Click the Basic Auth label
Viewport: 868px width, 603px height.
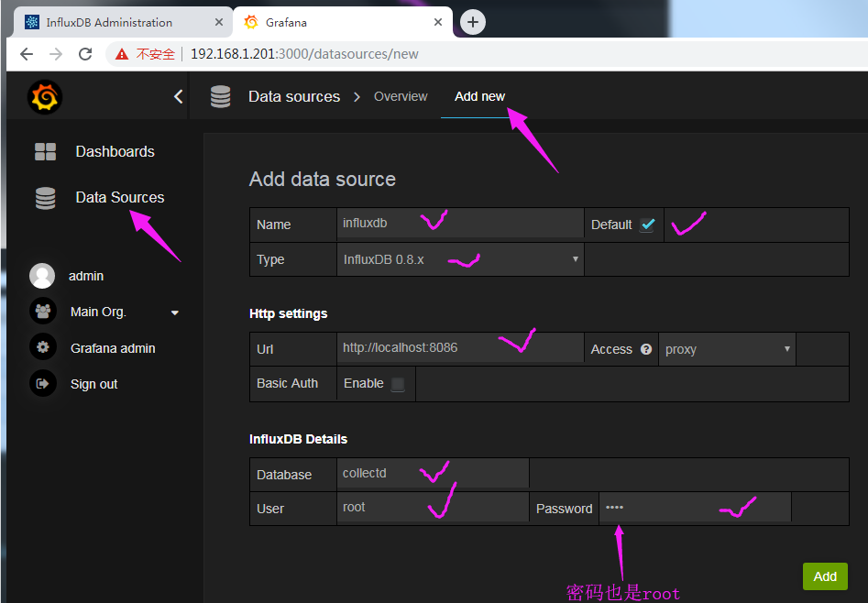[x=287, y=383]
